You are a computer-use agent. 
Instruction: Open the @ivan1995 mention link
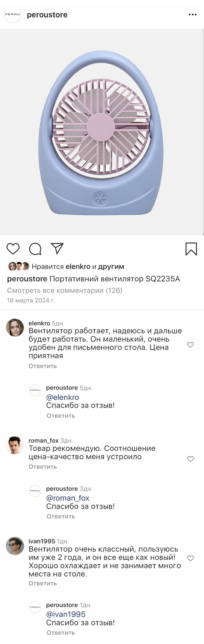pyautogui.click(x=66, y=614)
